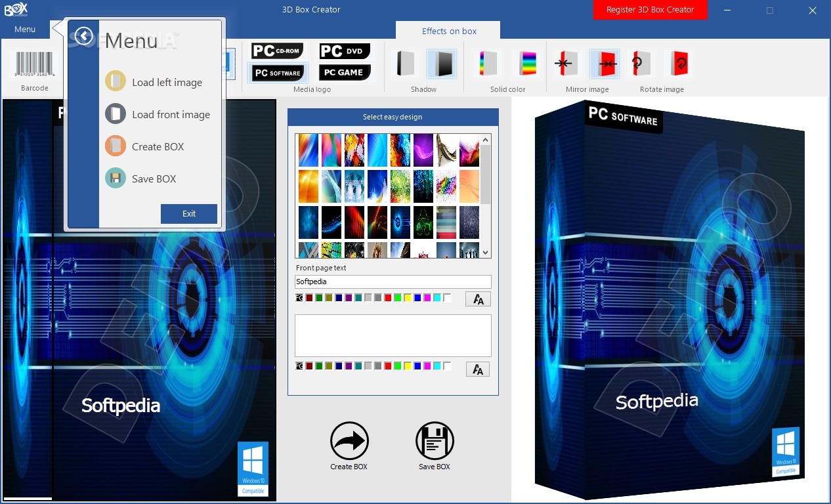
Task: Pick red swatch for front page text
Action: pyautogui.click(x=388, y=298)
